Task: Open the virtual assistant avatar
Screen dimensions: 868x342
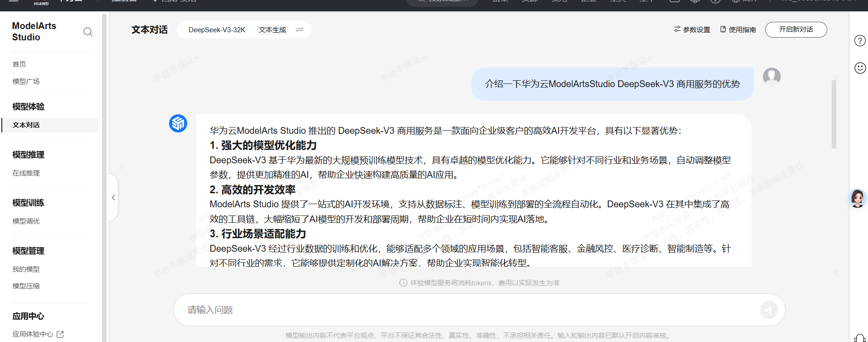Action: [858, 198]
